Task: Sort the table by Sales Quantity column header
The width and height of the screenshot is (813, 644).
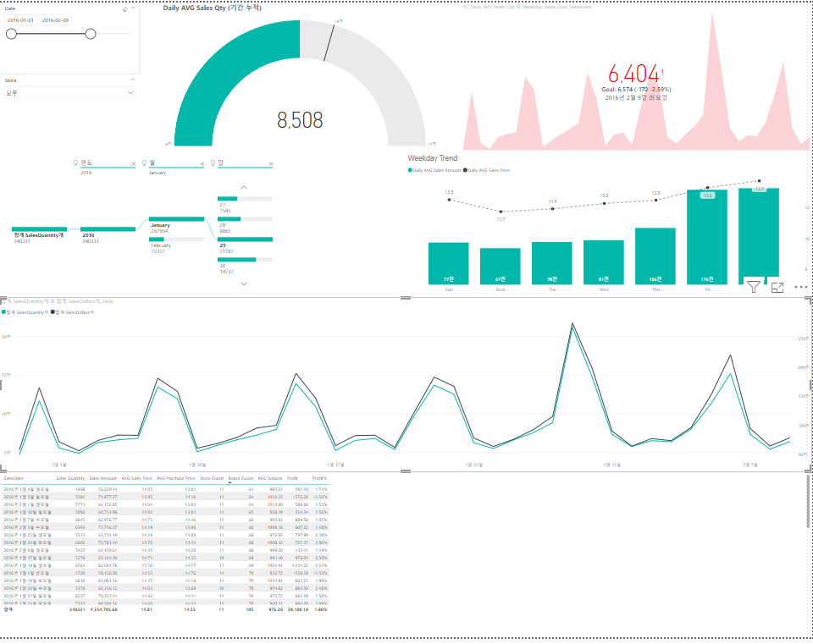Action: click(x=70, y=478)
